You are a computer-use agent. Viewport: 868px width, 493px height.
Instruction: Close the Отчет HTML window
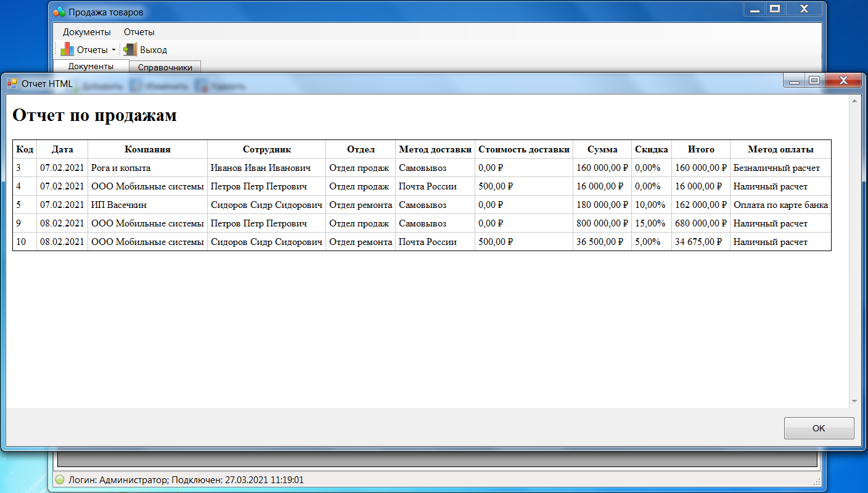click(843, 80)
